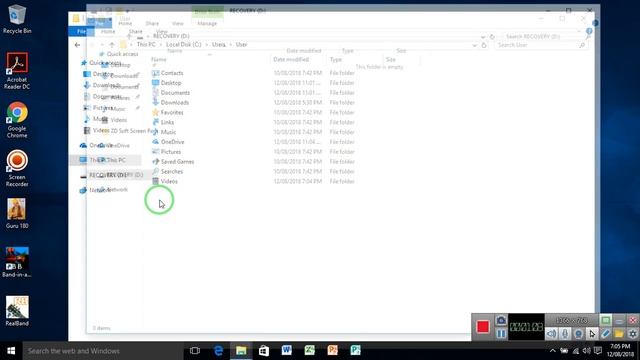Open the Downloads folder in the file list
This screenshot has width=640, height=360.
pyautogui.click(x=175, y=102)
